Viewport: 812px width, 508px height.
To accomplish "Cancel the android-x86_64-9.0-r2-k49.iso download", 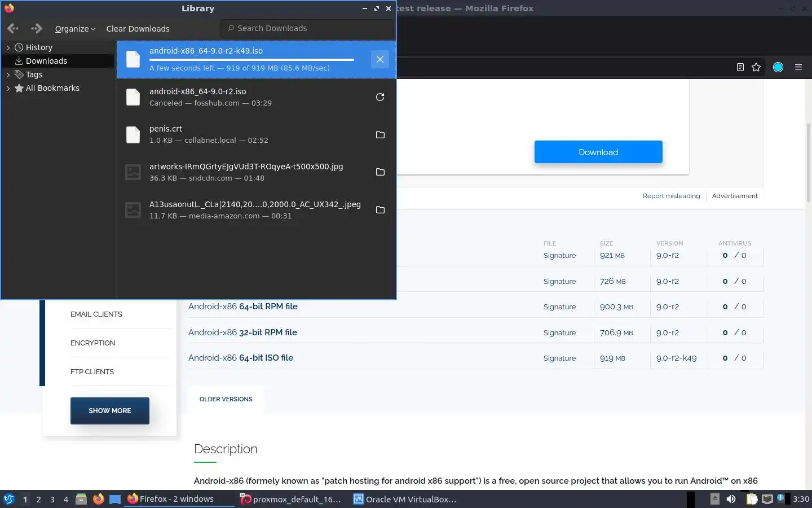I will [x=380, y=59].
